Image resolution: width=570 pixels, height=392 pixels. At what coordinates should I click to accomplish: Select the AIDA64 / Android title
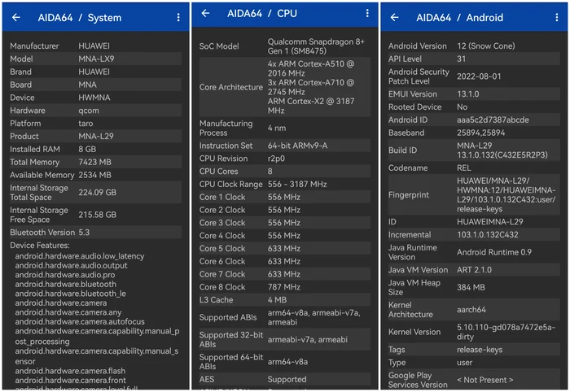(x=460, y=18)
